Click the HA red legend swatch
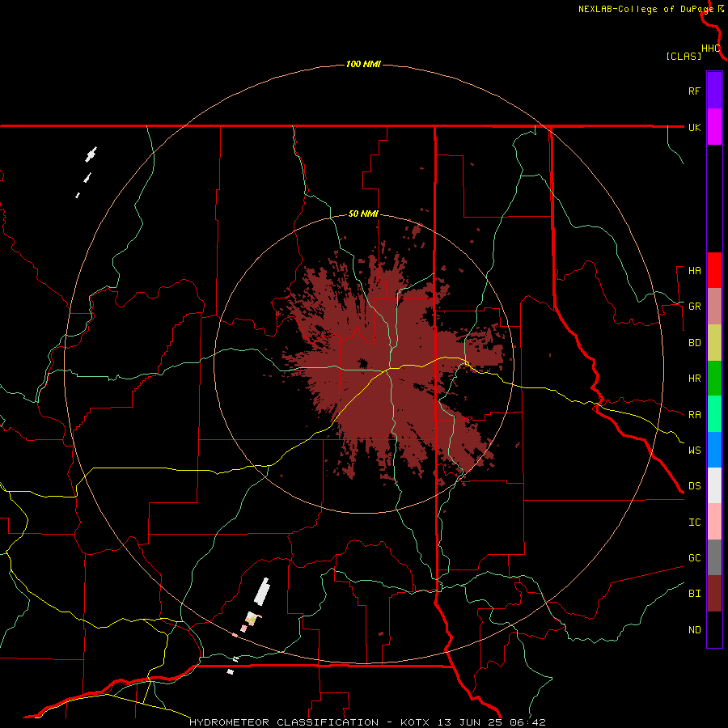The width and height of the screenshot is (728, 728). pos(714,270)
